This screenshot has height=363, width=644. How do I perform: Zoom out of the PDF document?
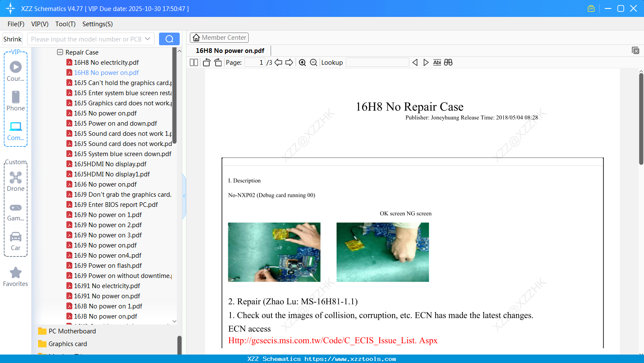click(313, 63)
